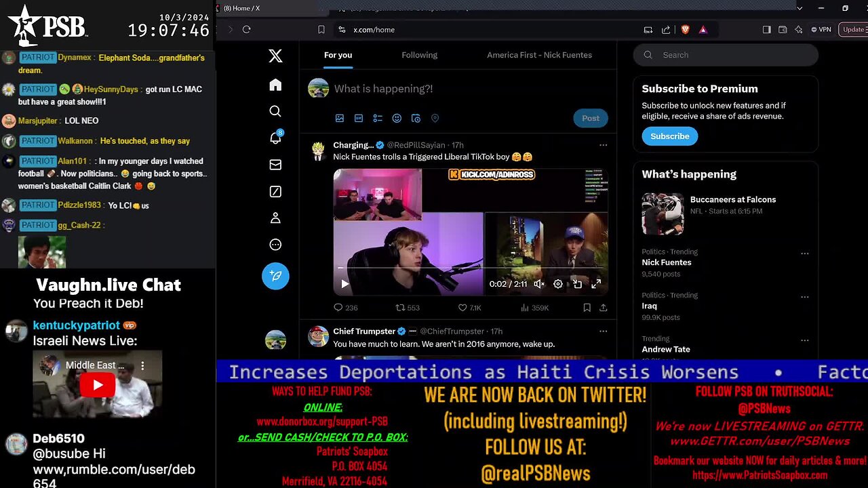Open the X logo home link
Viewport: 868px width, 488px height.
[x=275, y=56]
